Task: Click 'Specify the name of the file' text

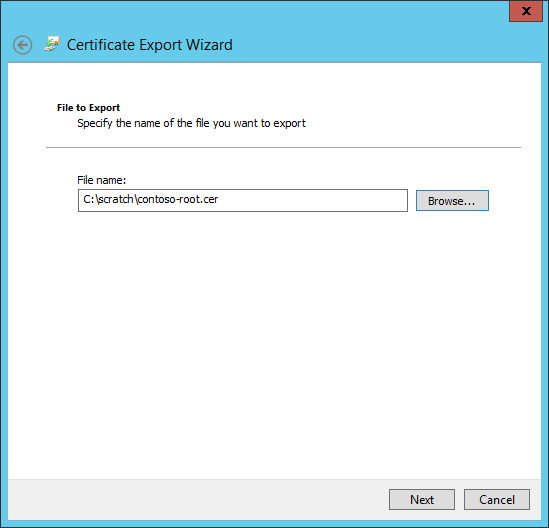Action: [144, 123]
